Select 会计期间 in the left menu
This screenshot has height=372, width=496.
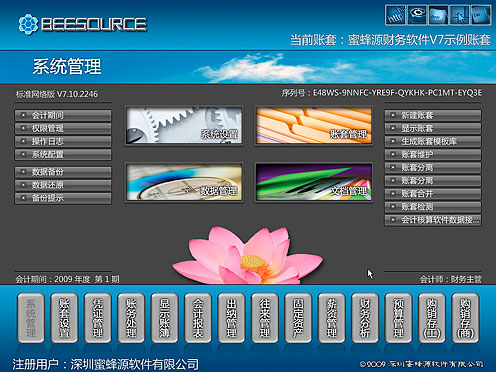pyautogui.click(x=63, y=115)
